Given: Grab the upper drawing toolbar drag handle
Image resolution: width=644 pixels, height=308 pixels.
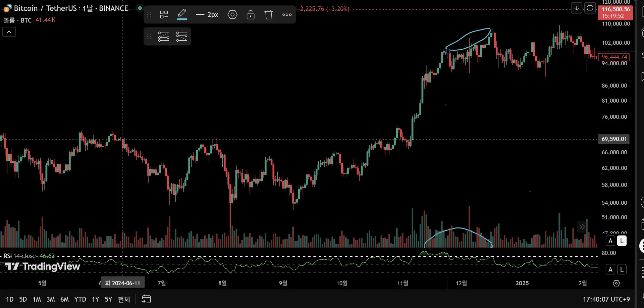Looking at the screenshot, I should (x=149, y=14).
